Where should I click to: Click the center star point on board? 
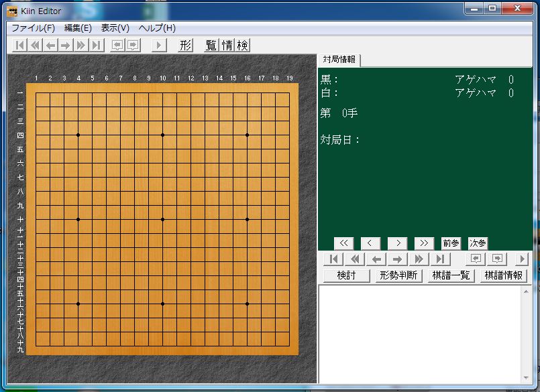pos(162,219)
